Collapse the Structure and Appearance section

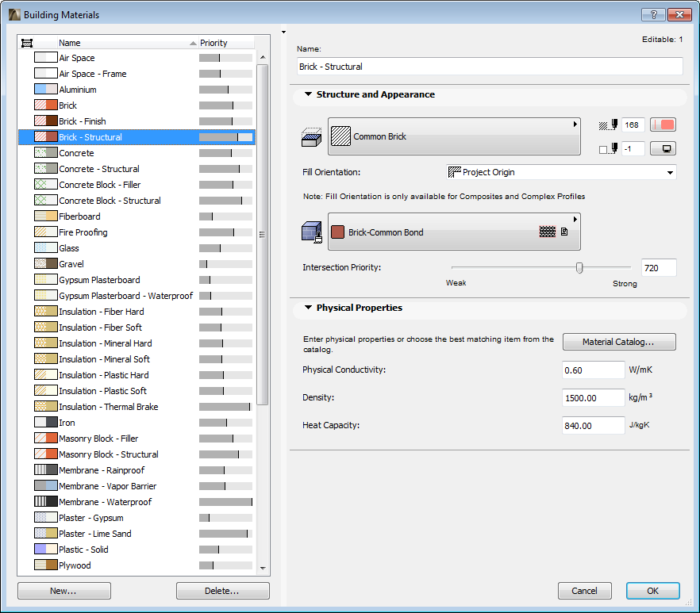pyautogui.click(x=308, y=94)
